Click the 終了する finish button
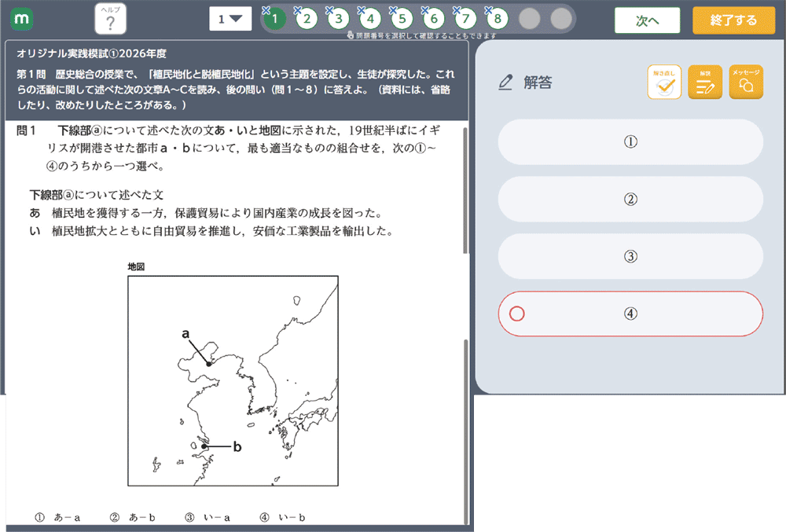 (733, 20)
